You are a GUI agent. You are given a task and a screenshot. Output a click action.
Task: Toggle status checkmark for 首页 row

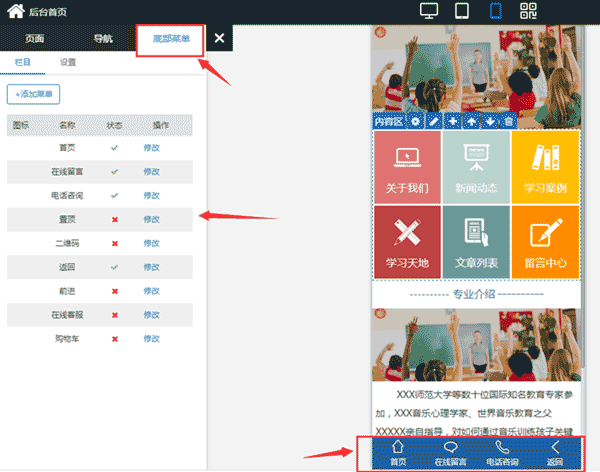(x=115, y=147)
